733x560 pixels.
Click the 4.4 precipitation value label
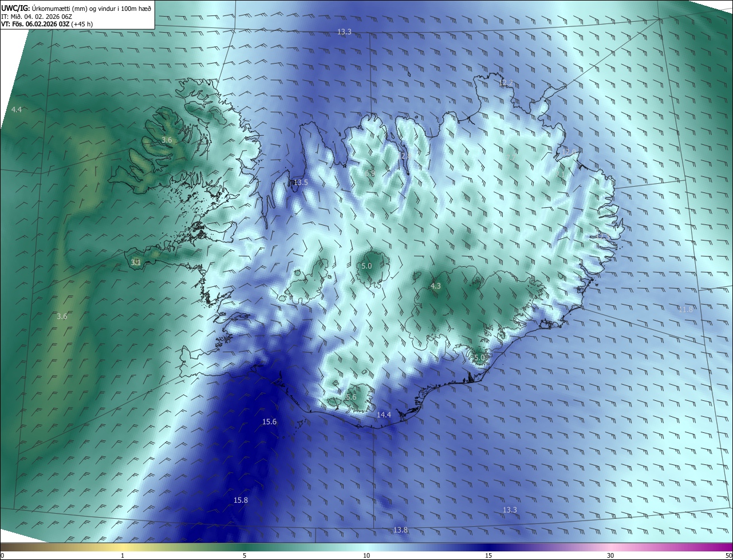[17, 109]
